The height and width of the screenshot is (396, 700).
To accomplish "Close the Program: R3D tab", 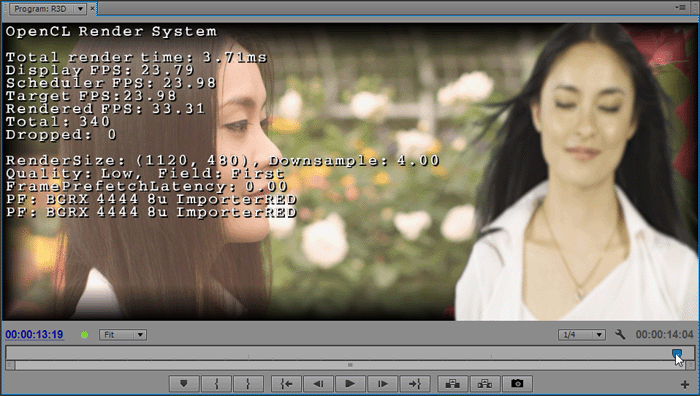I will coord(92,8).
